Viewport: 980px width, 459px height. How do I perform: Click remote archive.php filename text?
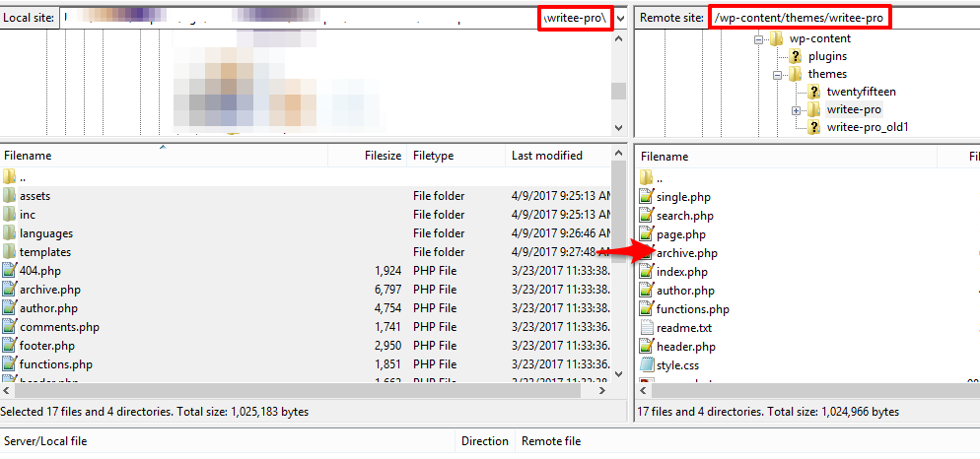pyautogui.click(x=687, y=253)
